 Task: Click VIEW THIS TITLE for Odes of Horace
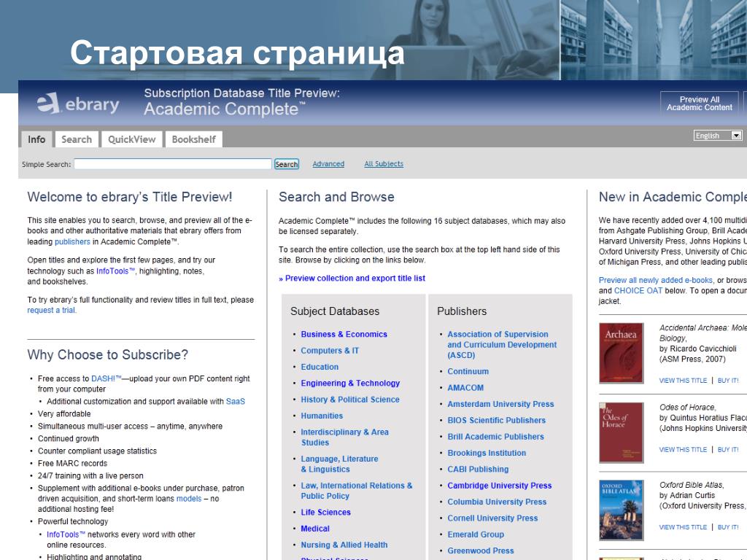(x=683, y=449)
